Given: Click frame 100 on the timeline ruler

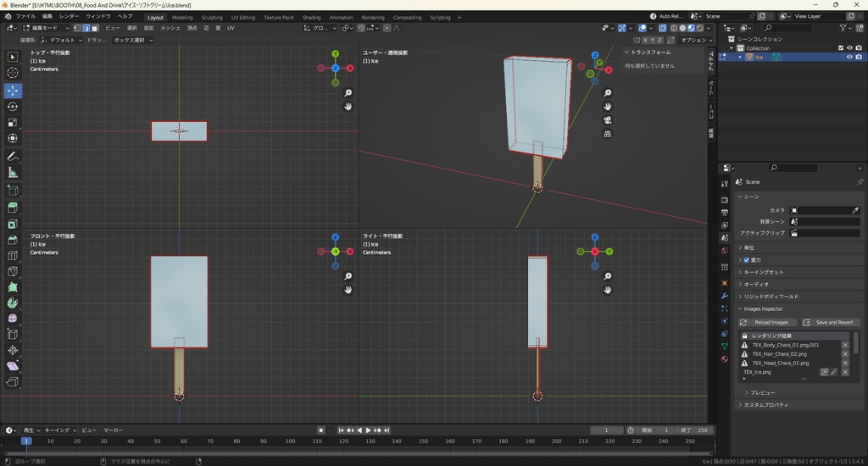Looking at the screenshot, I should [288, 441].
